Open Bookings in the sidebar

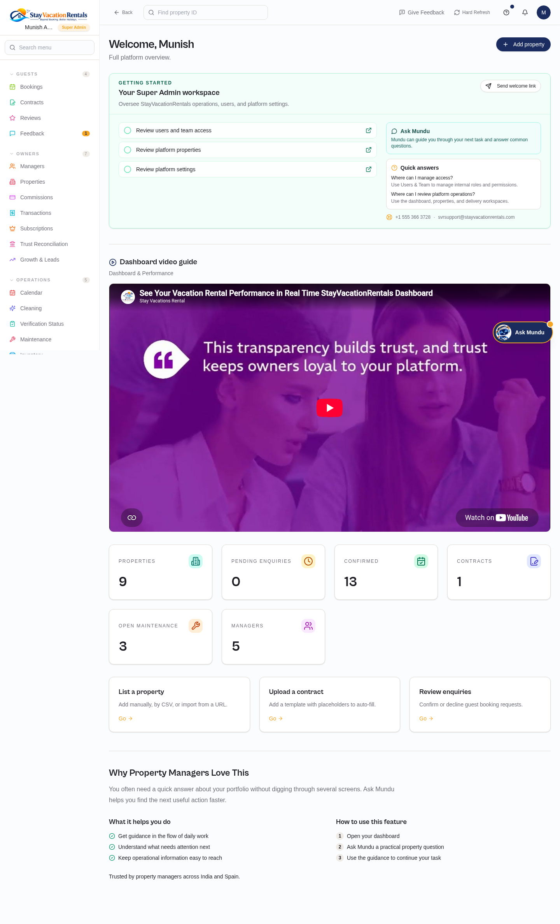click(x=49, y=87)
